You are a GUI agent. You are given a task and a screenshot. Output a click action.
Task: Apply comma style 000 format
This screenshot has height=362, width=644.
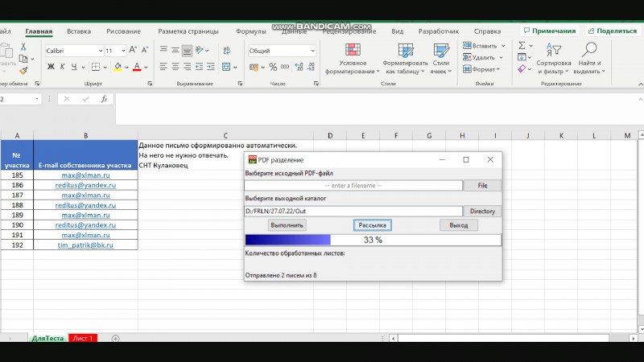coord(285,67)
